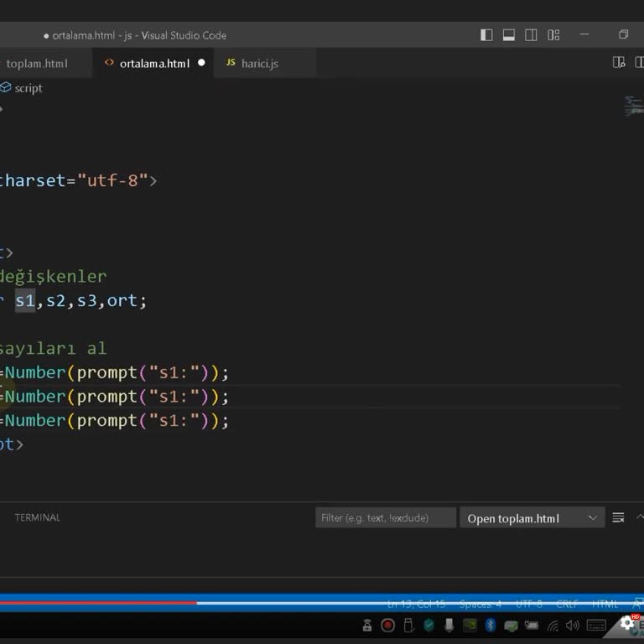Toggle the secondary side bar layout icon

click(x=531, y=35)
